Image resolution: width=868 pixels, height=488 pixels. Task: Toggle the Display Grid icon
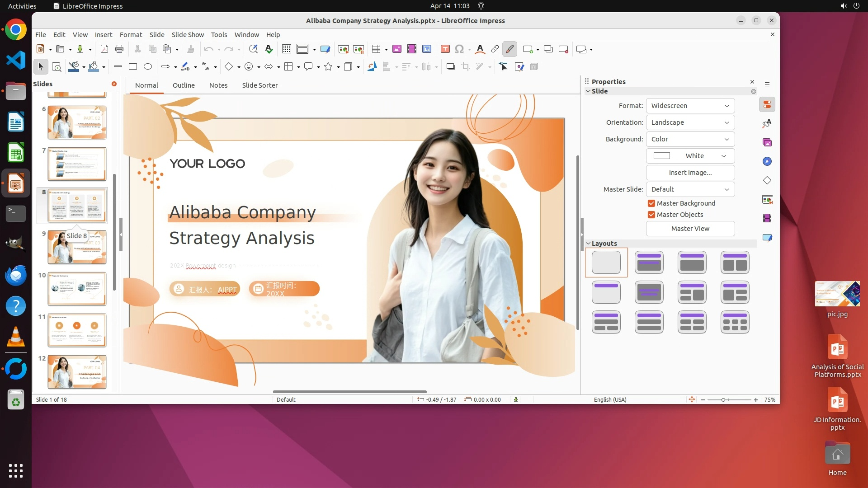[287, 49]
